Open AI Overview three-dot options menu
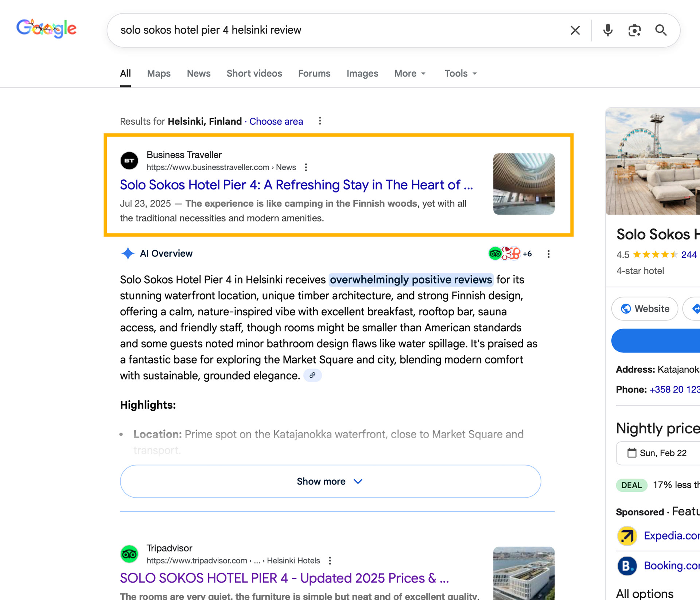This screenshot has width=700, height=600. [548, 254]
